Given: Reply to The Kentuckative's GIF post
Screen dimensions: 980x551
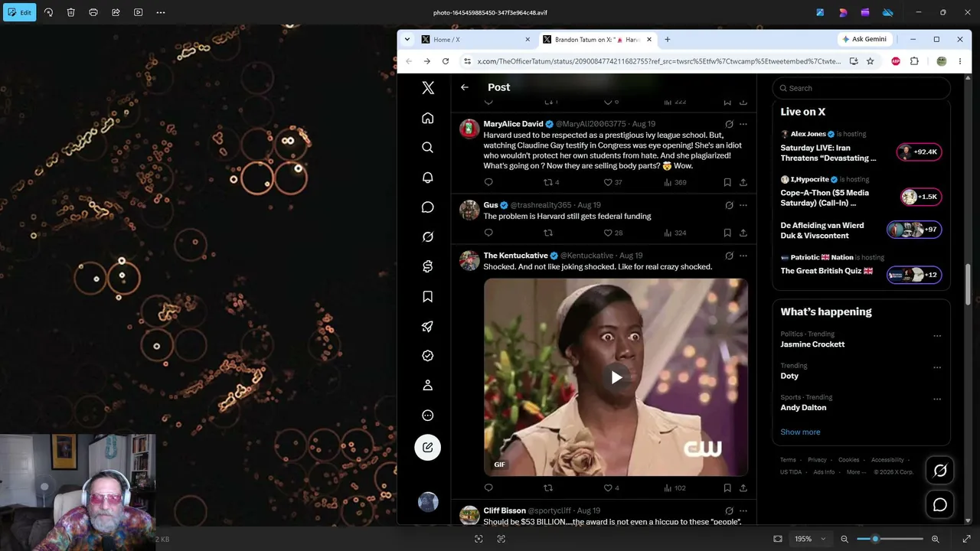Looking at the screenshot, I should point(488,487).
